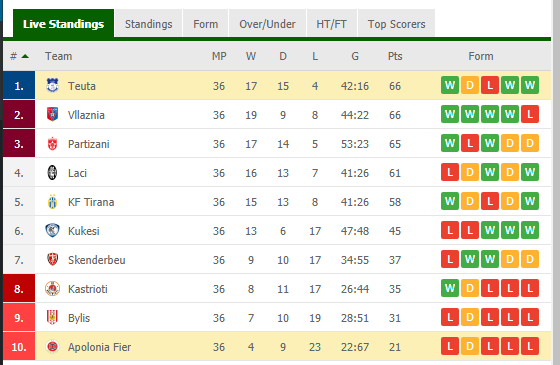Open the Skenderbeu team link
Screen dimensions: 560x365
pyautogui.click(x=97, y=260)
